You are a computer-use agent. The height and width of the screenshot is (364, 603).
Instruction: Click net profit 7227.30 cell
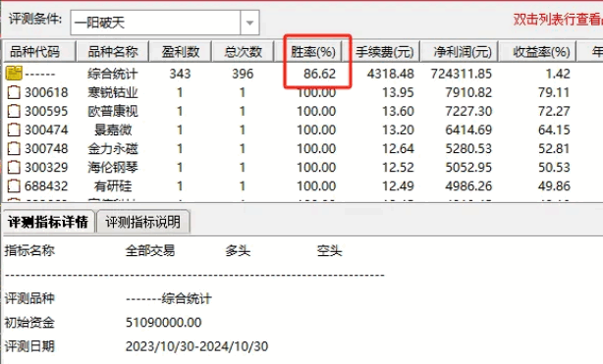468,111
